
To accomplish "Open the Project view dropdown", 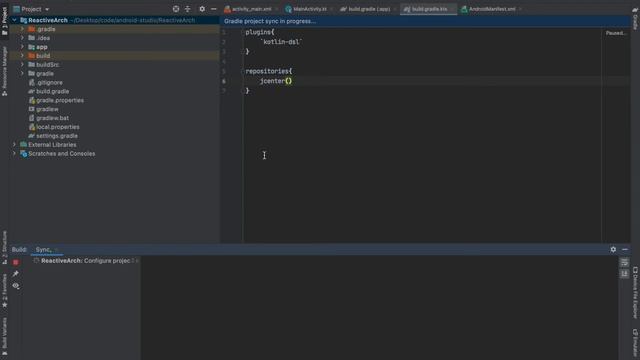I will (31, 9).
